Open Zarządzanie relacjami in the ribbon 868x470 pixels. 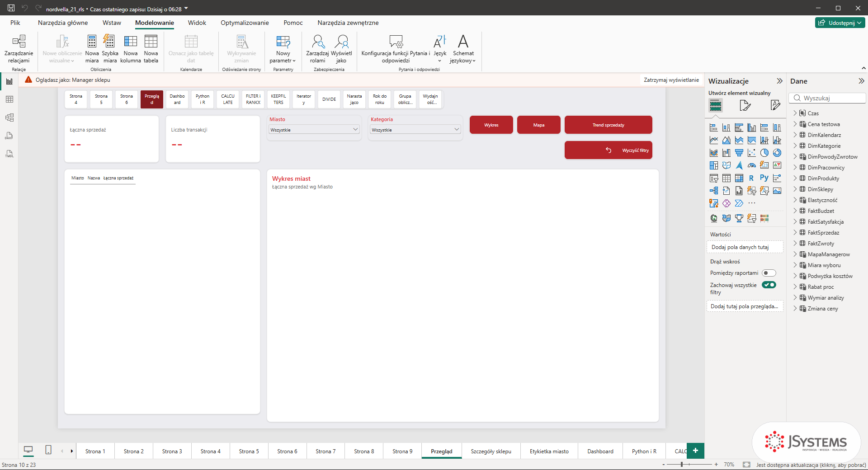tap(19, 49)
